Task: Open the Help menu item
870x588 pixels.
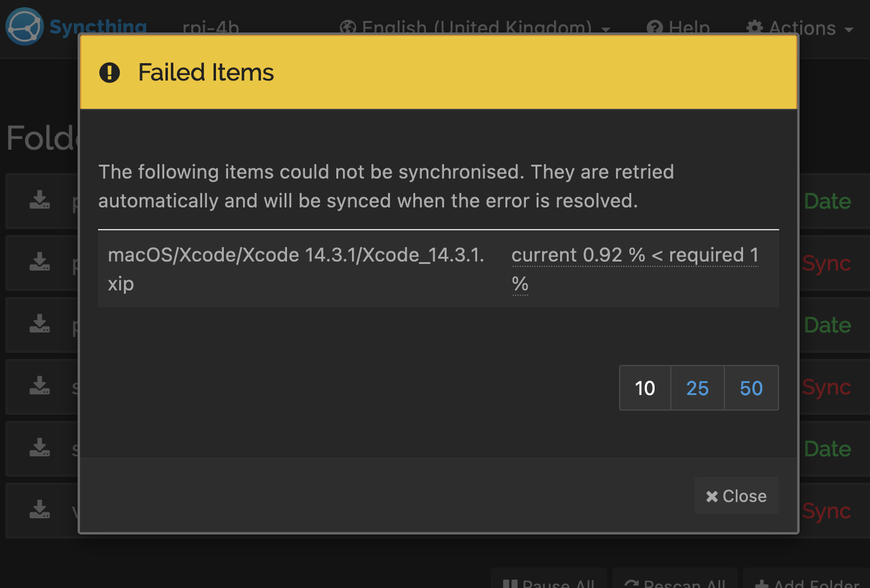Action: (678, 28)
